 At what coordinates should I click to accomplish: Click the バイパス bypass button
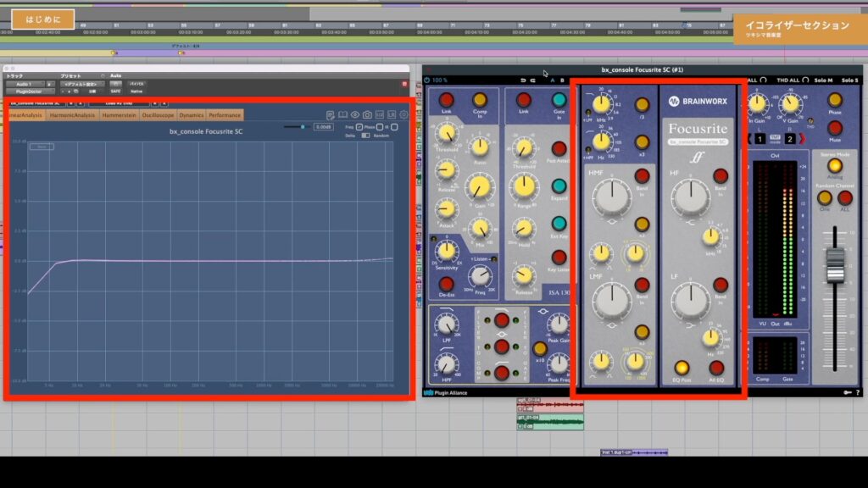(x=136, y=84)
